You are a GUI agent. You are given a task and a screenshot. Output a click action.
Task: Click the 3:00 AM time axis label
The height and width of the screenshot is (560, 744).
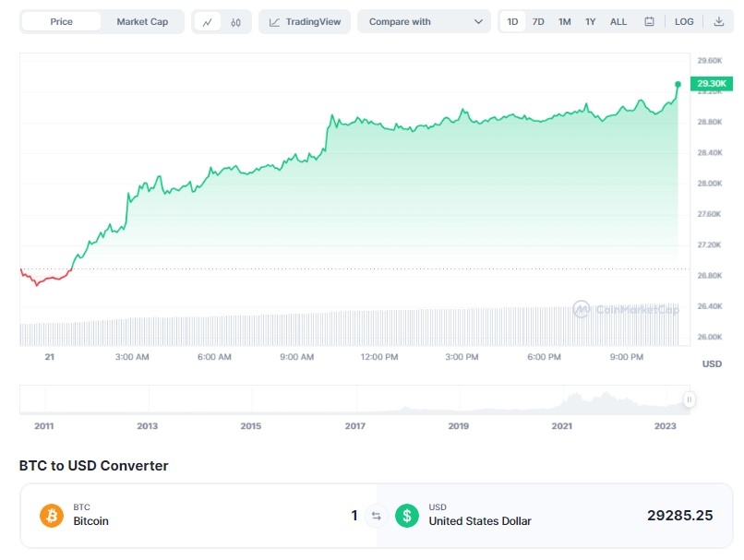[x=132, y=357]
